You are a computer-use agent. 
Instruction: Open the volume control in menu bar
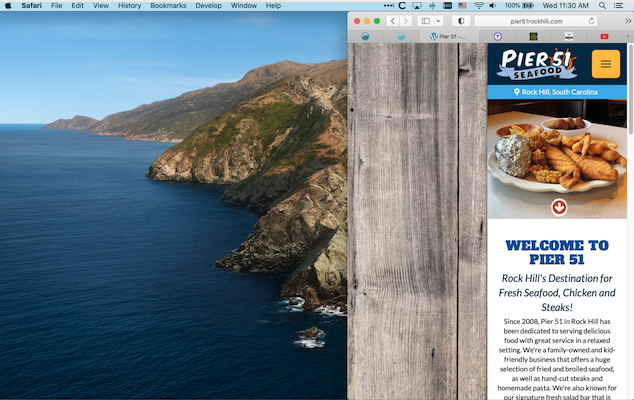click(x=493, y=6)
